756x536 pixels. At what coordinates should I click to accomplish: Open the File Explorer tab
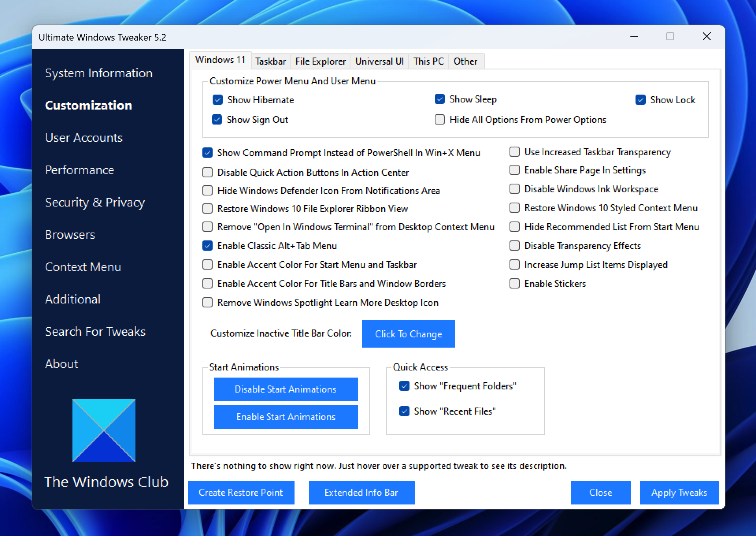click(320, 61)
